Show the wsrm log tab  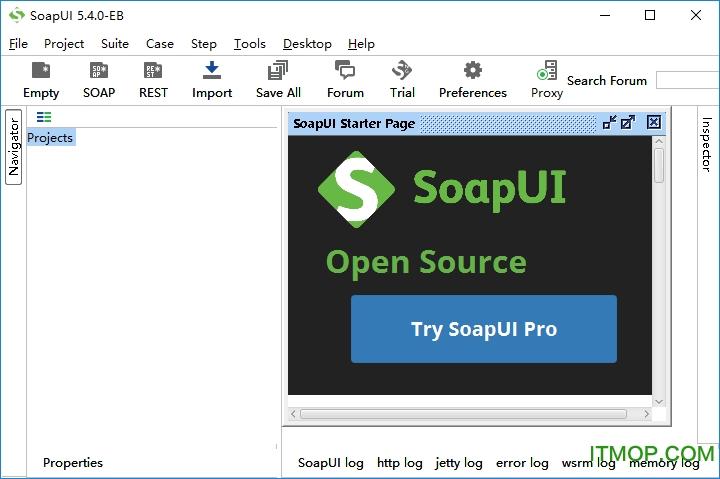[x=588, y=462]
